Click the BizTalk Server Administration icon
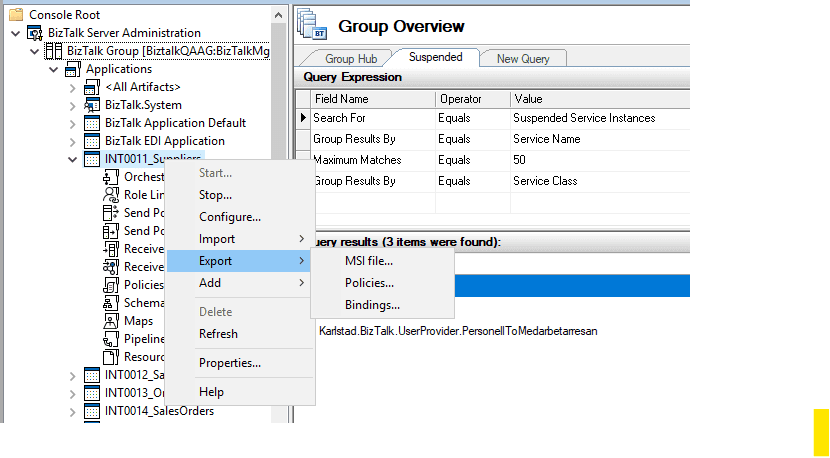The image size is (830, 458). click(35, 33)
